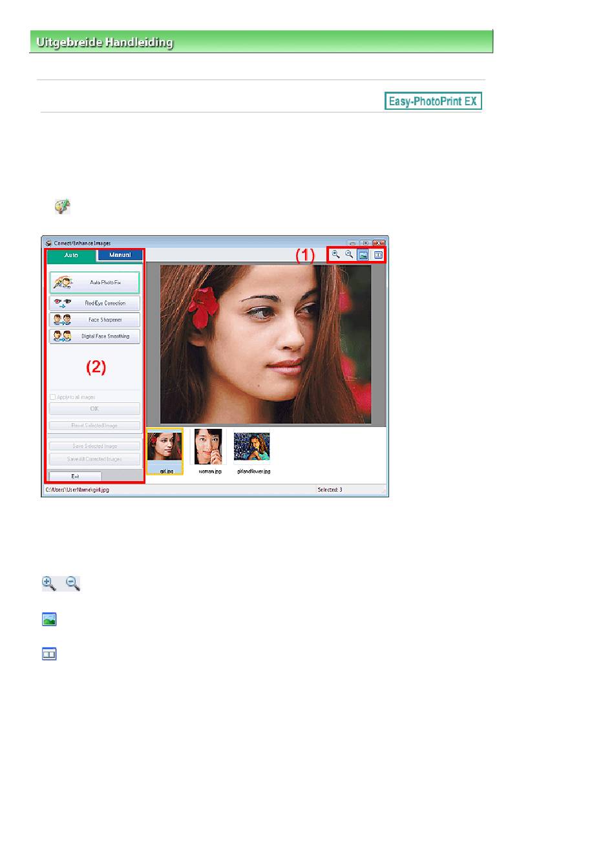This screenshot has height=868, width=614.
Task: Select the girl.jpg thumbnail
Action: coord(165,451)
